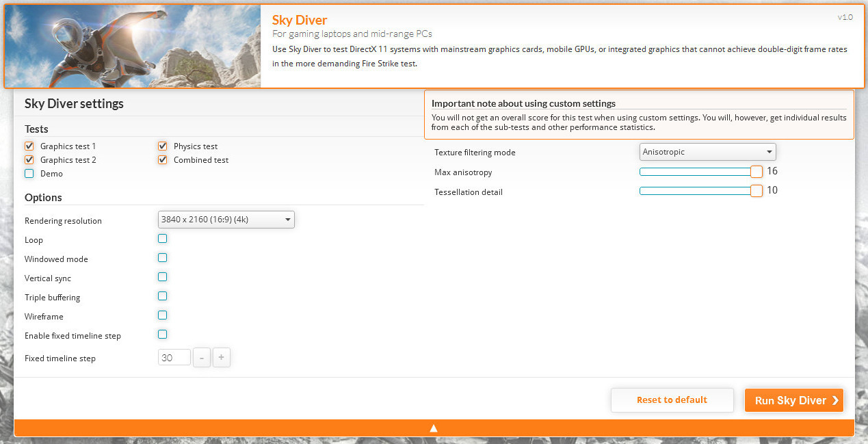Enable the Demo checkbox

click(x=29, y=173)
